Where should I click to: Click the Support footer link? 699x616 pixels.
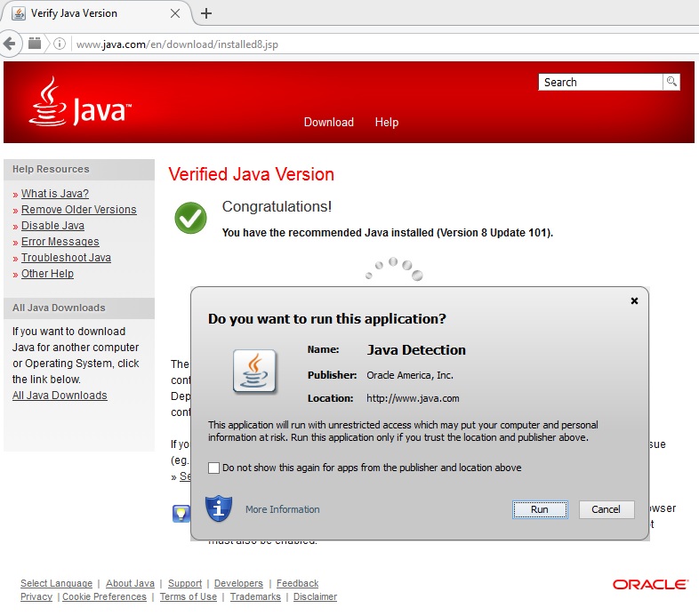click(x=185, y=583)
